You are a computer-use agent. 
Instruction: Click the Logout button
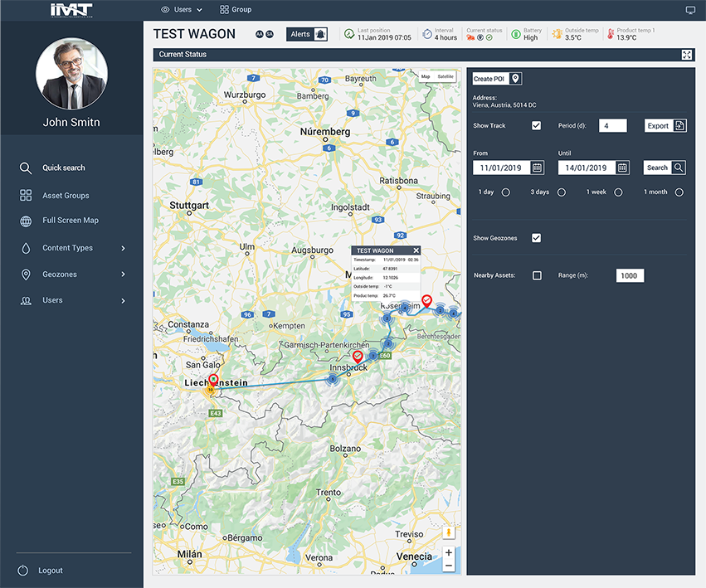(51, 571)
